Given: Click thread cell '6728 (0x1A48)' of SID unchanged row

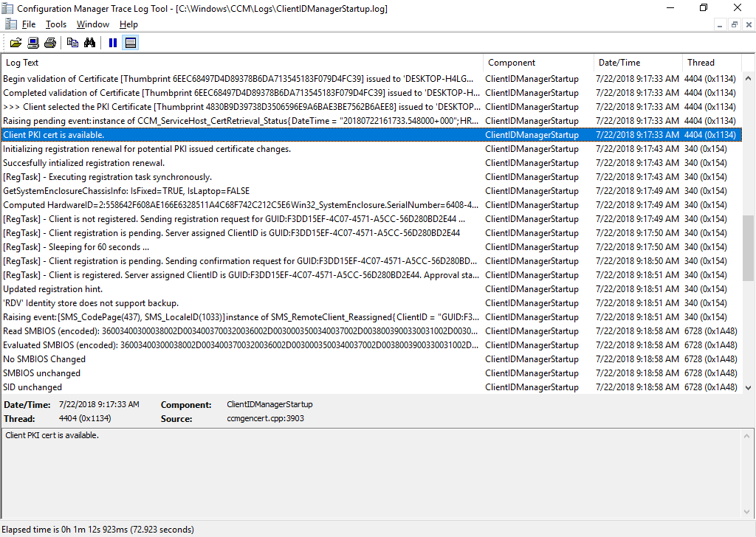Looking at the screenshot, I should click(x=711, y=387).
